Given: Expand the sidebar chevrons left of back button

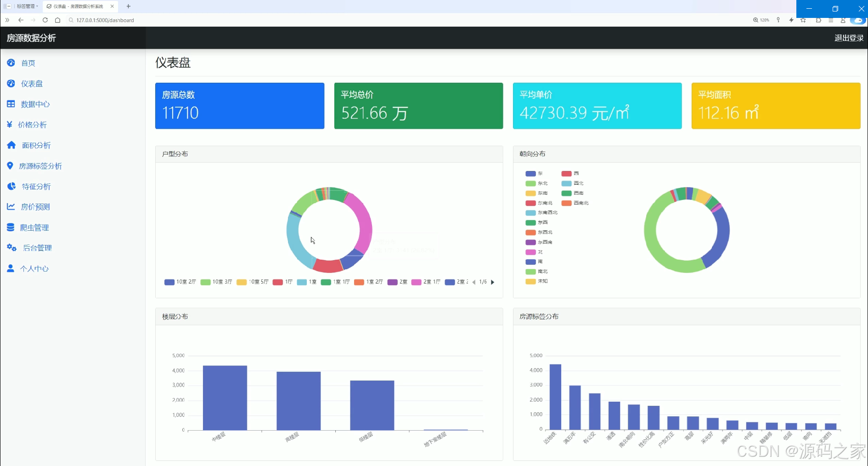Looking at the screenshot, I should click(x=7, y=20).
